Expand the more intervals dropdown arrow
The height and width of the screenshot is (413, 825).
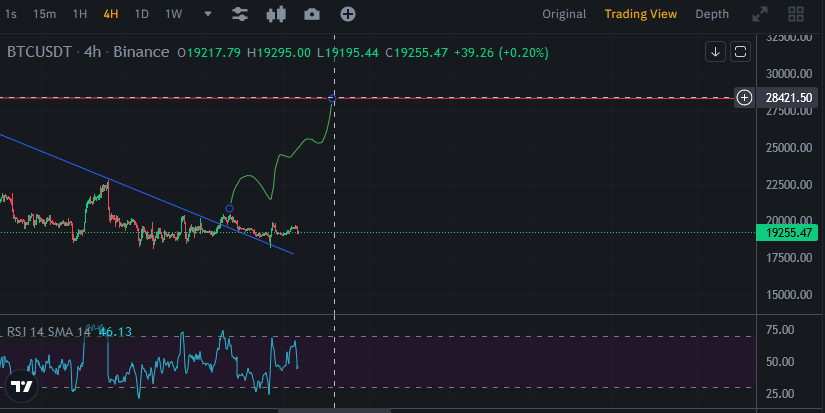coord(208,14)
